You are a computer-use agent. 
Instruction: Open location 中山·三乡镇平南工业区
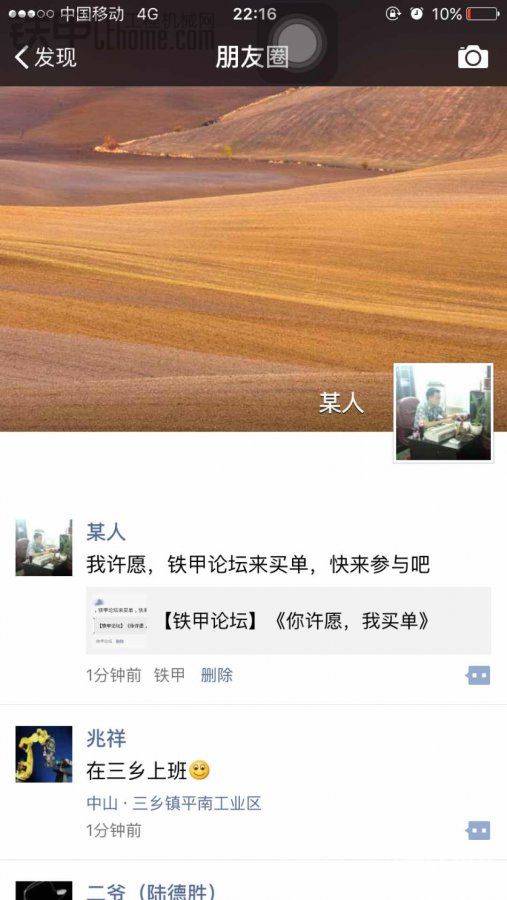point(174,803)
